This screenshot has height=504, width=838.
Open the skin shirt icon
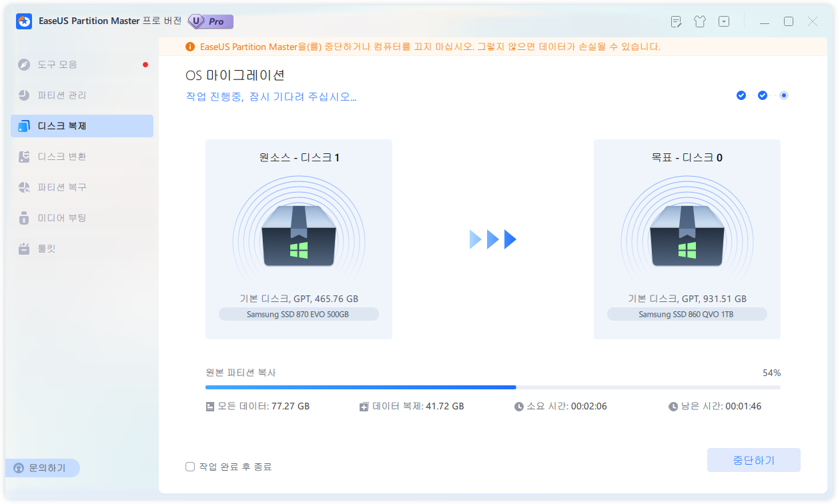700,21
